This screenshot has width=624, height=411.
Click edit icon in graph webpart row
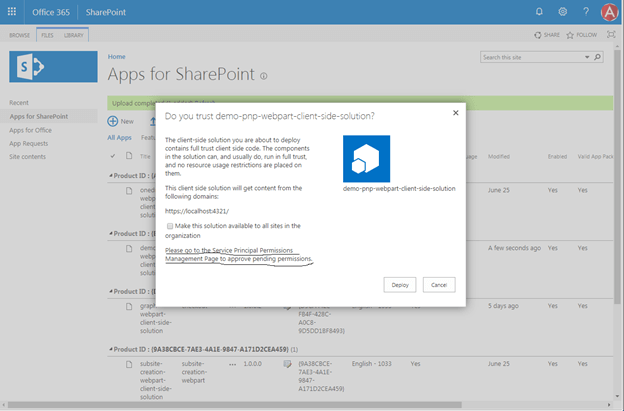pyautogui.click(x=287, y=306)
